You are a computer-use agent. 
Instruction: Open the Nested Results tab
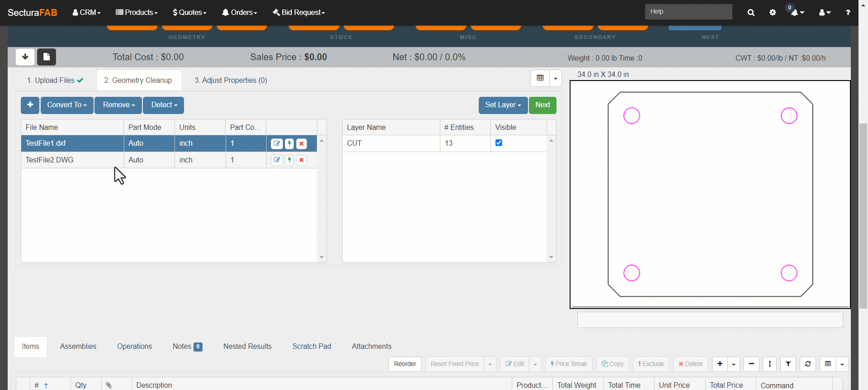pos(247,346)
